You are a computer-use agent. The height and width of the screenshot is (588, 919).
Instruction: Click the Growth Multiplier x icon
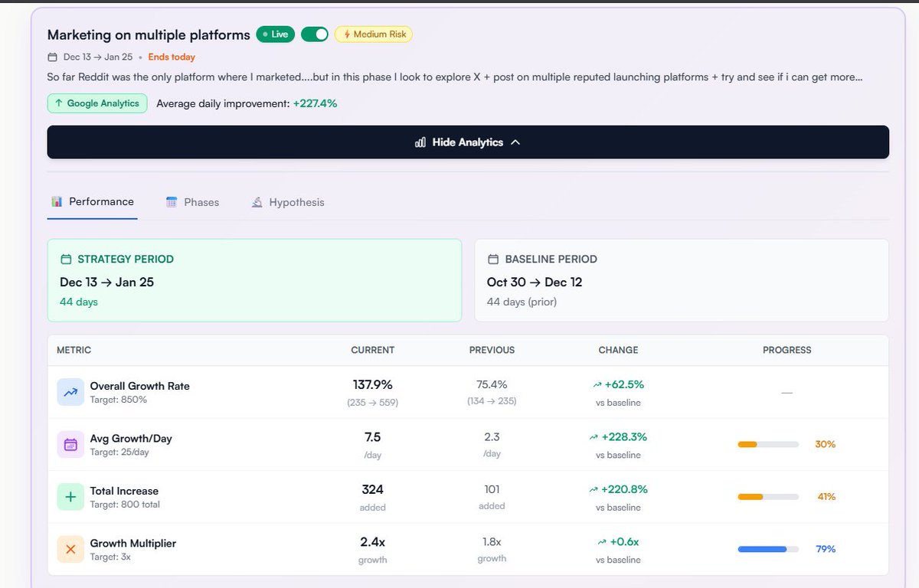point(70,549)
